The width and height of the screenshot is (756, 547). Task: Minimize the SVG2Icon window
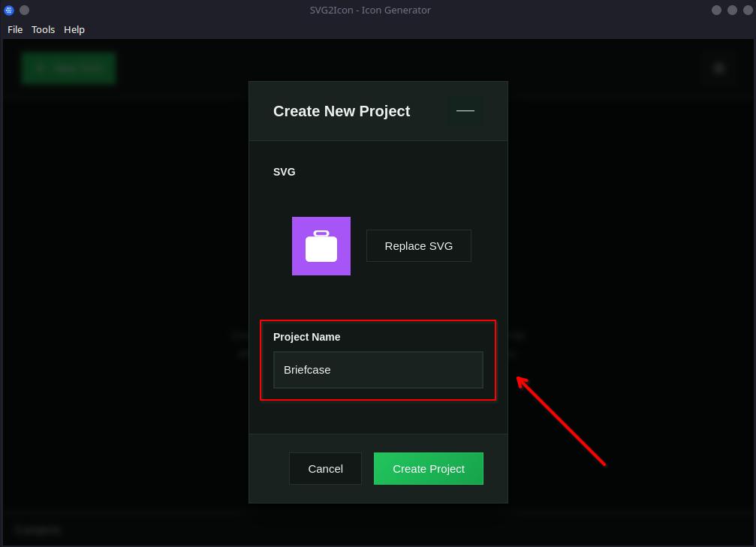tap(716, 10)
